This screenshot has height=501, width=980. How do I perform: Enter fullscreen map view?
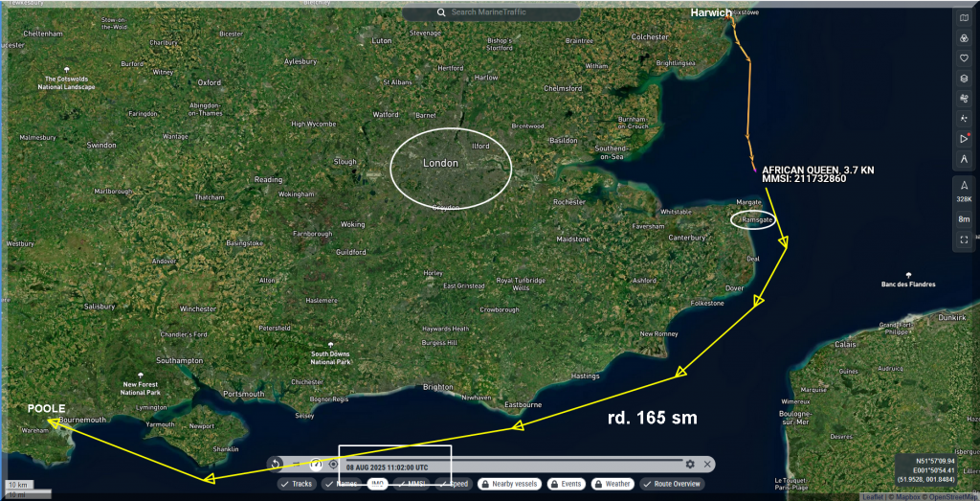pos(964,239)
